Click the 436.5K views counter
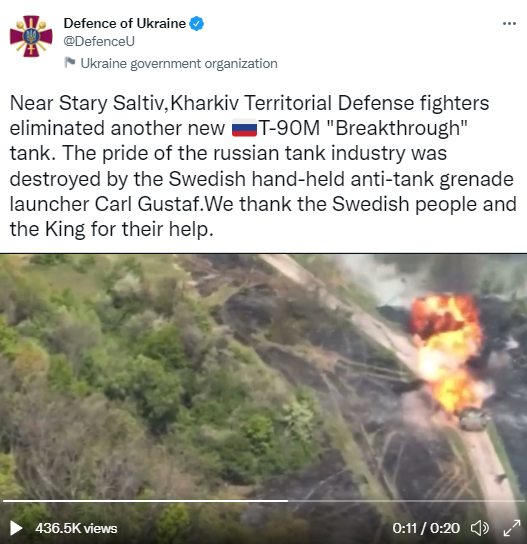Image resolution: width=527 pixels, height=544 pixels. (x=76, y=528)
